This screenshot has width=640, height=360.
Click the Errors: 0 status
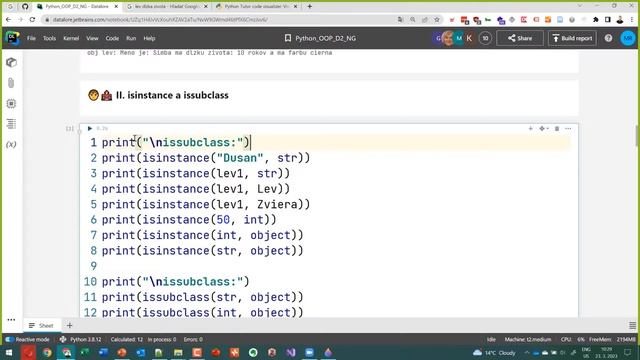click(x=193, y=340)
